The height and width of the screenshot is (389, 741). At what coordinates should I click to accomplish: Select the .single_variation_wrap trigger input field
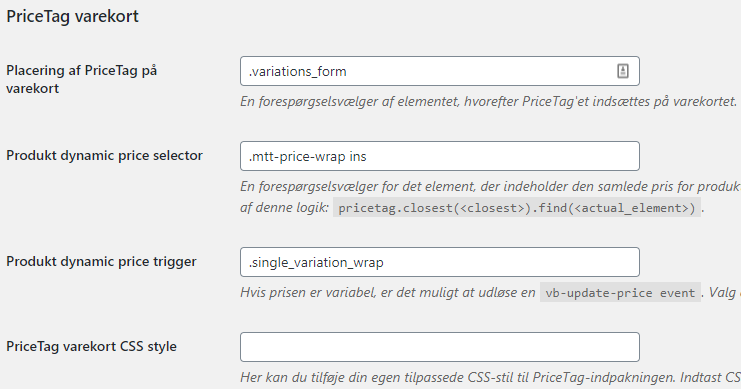(439, 262)
